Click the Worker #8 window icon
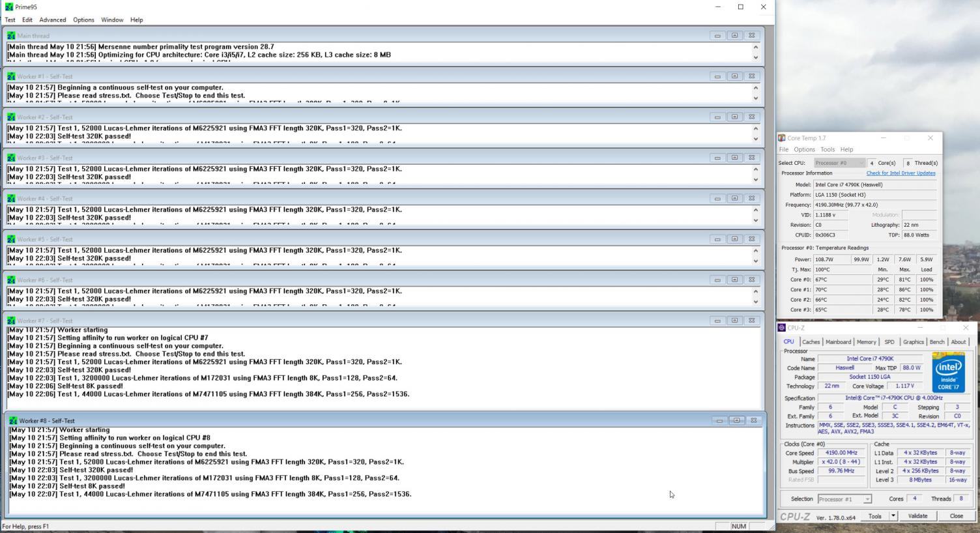Viewport: 980px width, 533px height. click(x=13, y=421)
